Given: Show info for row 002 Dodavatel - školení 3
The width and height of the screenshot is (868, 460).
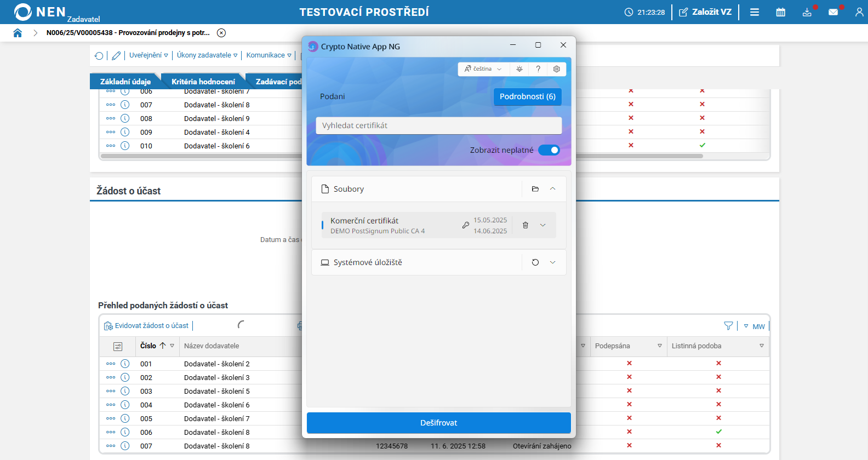Looking at the screenshot, I should pos(125,377).
